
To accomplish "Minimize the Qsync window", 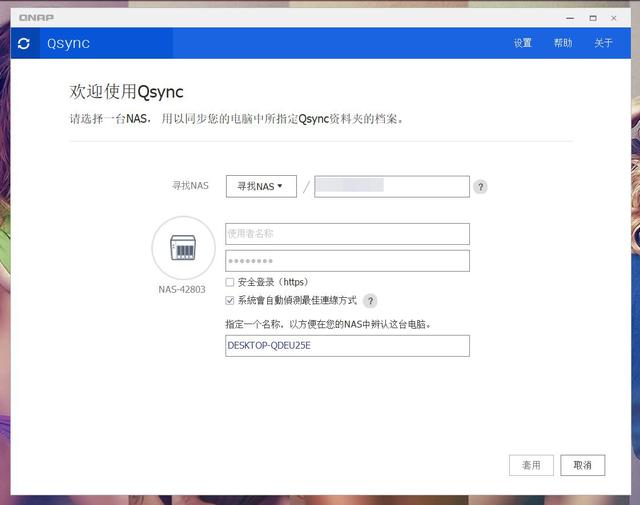I will click(570, 18).
